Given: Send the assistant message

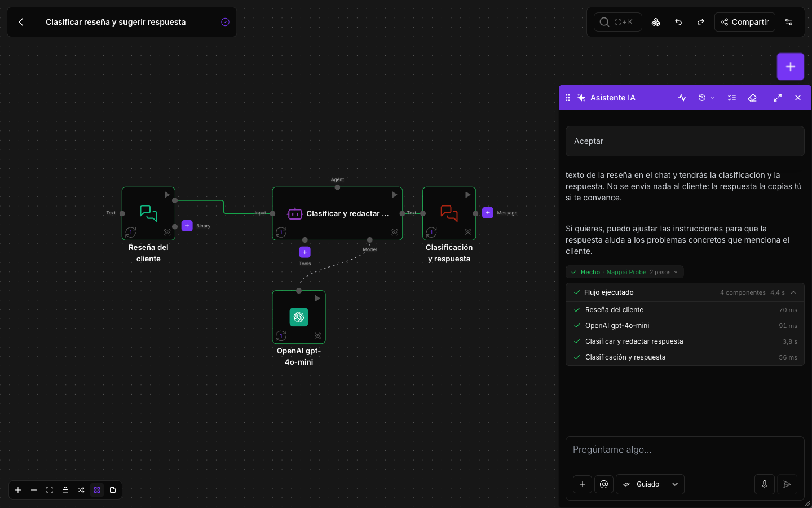Looking at the screenshot, I should [x=787, y=484].
